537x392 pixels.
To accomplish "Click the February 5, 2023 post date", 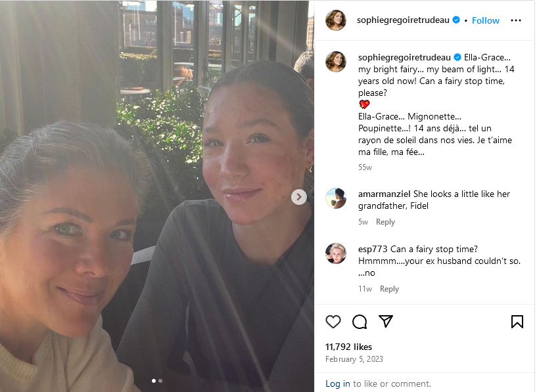I will 354,359.
